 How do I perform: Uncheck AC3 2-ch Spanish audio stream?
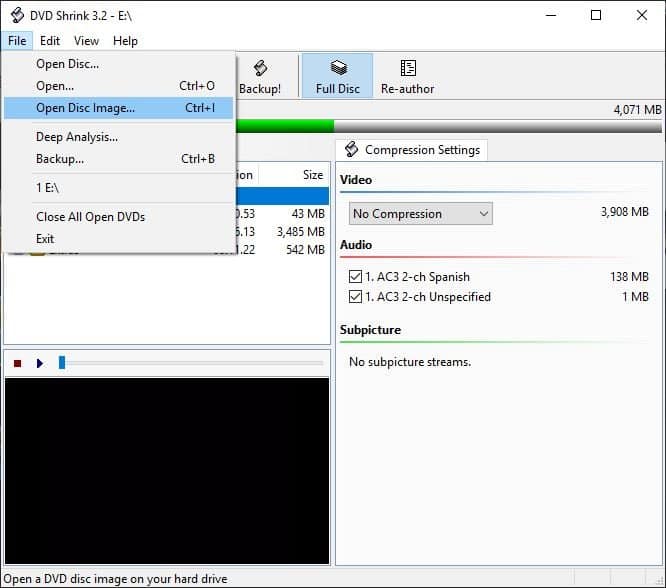point(355,277)
